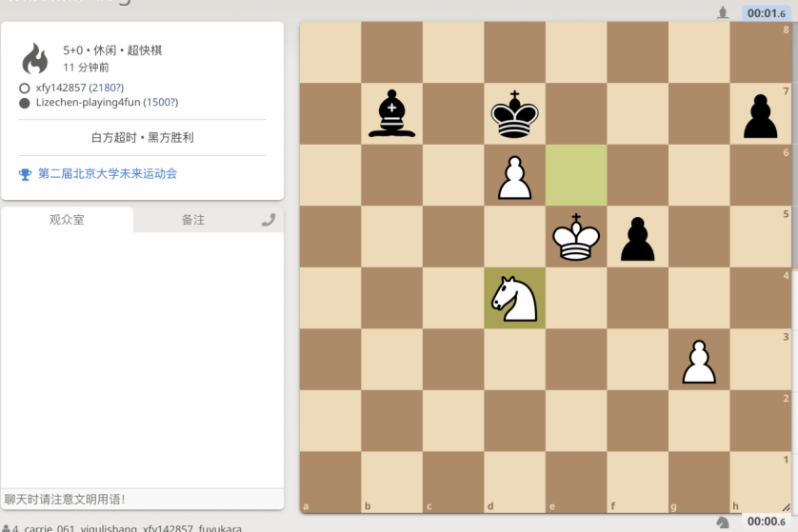Screen dimensions: 798x532
Task: Select the black pawn on f5
Action: click(x=638, y=239)
